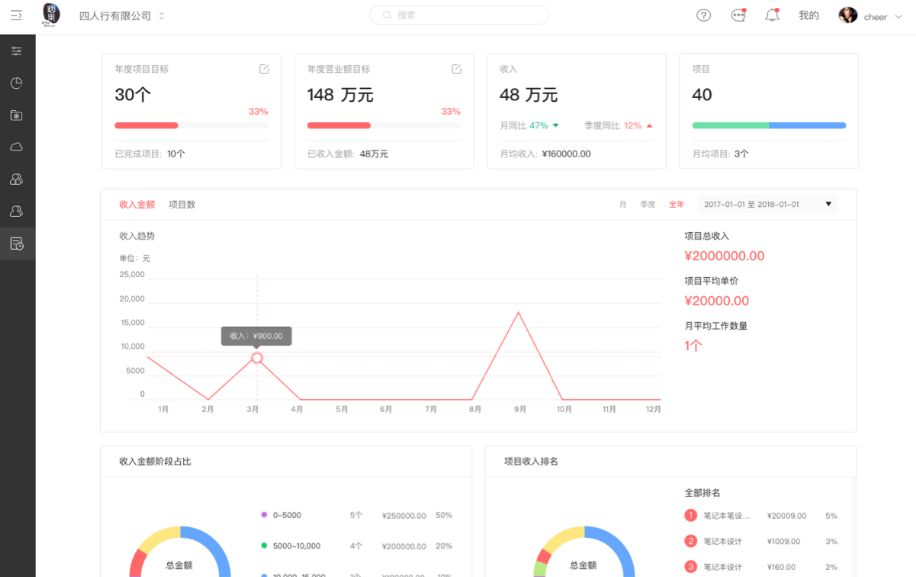Edit the 年度项目目标 card

coord(264,69)
